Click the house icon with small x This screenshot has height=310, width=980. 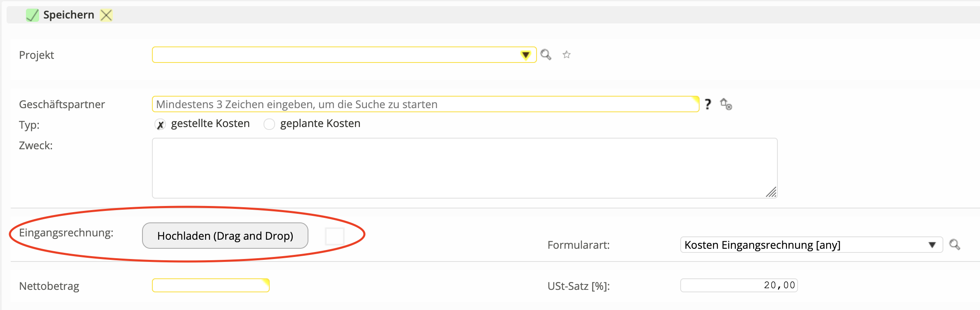pos(726,104)
